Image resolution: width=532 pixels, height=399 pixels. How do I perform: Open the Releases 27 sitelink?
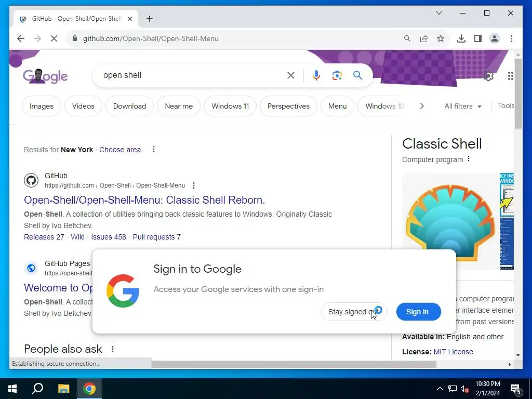coord(44,237)
